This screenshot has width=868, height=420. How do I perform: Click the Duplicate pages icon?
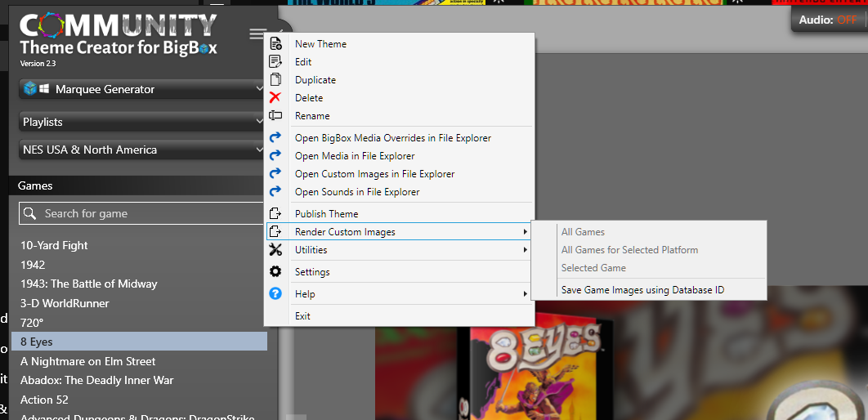(x=275, y=80)
